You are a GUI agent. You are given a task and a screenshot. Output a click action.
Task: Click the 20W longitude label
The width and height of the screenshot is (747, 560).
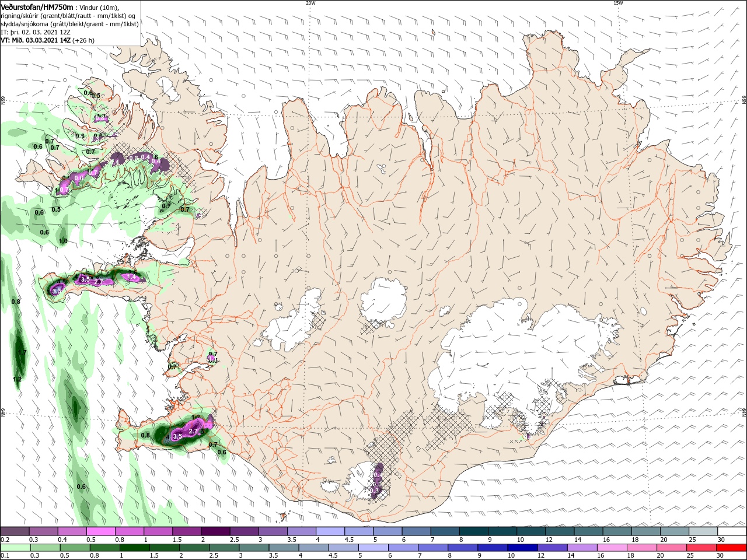[310, 3]
